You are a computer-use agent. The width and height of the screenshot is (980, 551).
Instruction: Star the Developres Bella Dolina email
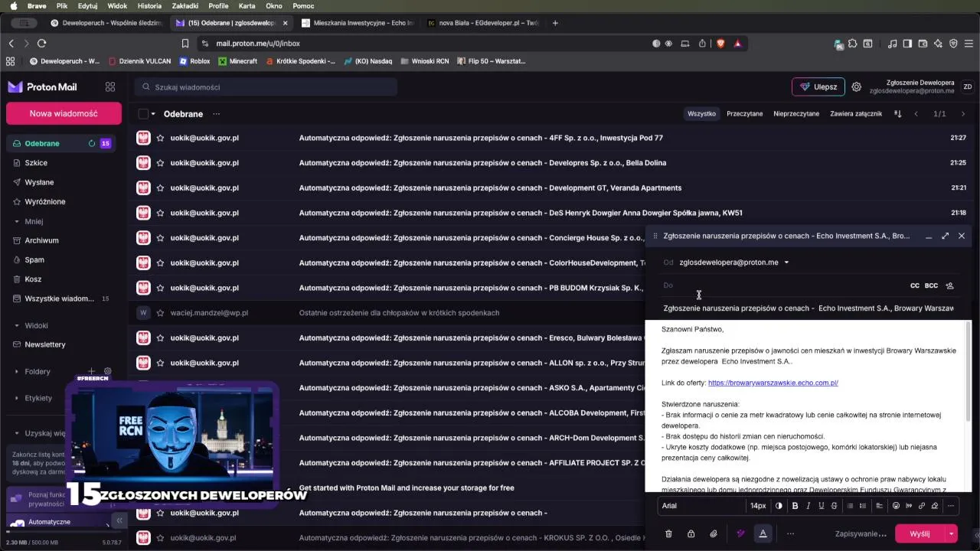[160, 163]
